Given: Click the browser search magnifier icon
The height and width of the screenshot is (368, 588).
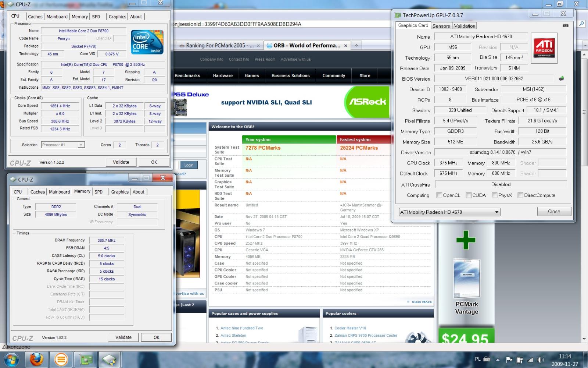Looking at the screenshot, I should tap(581, 24).
